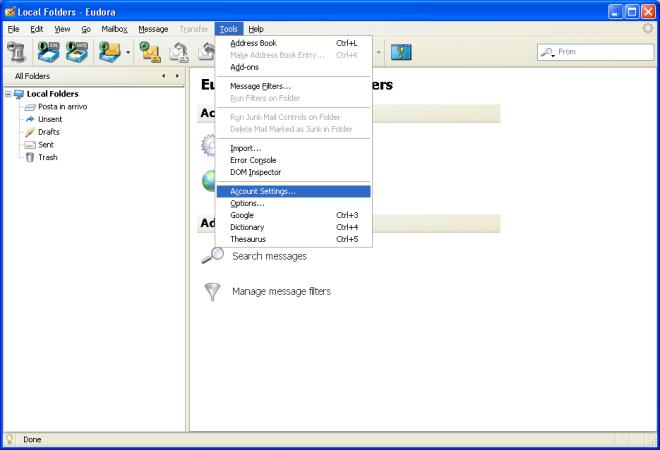Screen dimensions: 660x450
Task: Switch to previous folder view with left arrow
Action: coord(164,76)
